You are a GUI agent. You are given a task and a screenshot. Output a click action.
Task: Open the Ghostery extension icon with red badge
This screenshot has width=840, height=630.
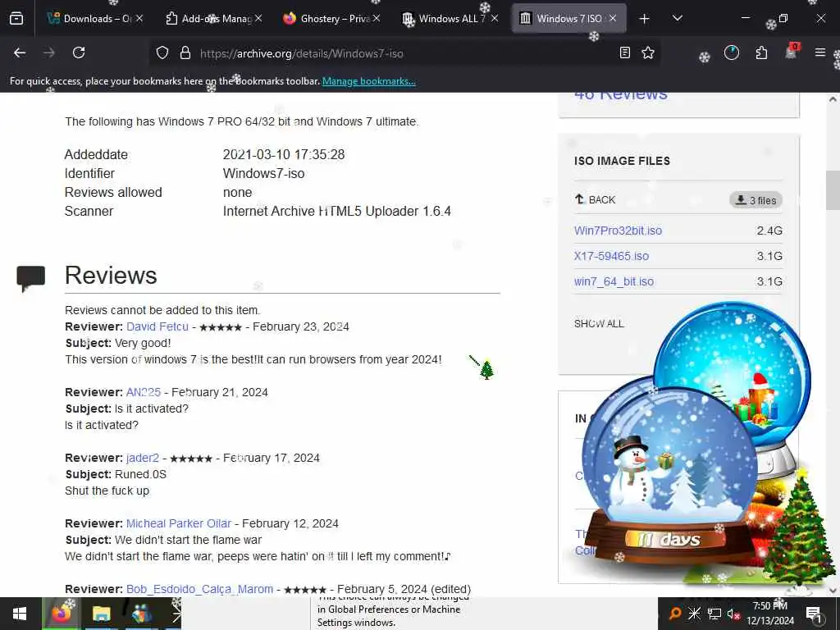coord(792,52)
